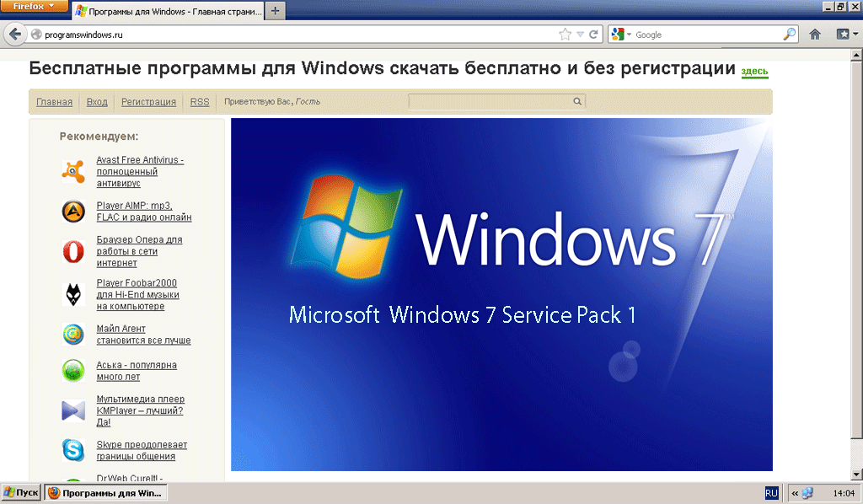863x504 pixels.
Task: Select the Программы для Windows tab
Action: [x=168, y=11]
